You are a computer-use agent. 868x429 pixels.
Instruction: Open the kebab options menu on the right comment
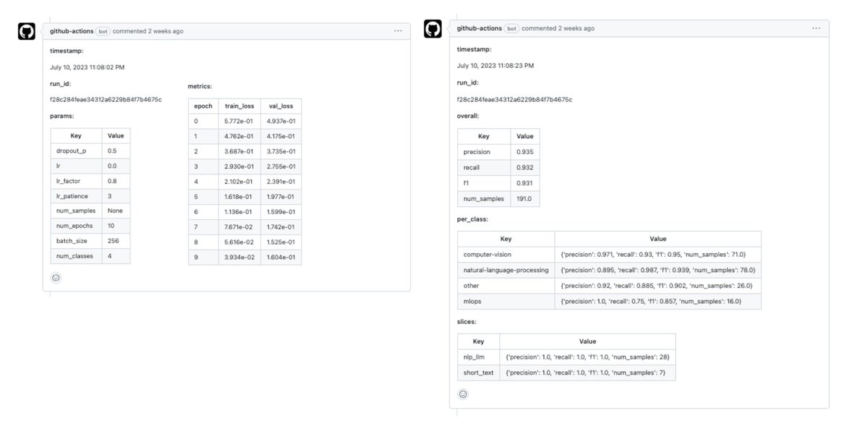(816, 27)
